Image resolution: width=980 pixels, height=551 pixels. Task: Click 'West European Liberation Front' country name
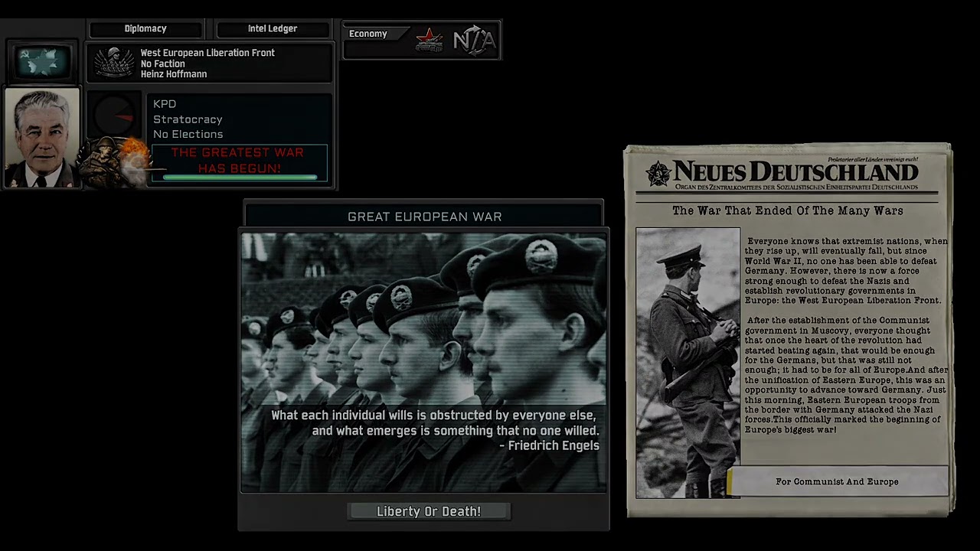click(207, 53)
